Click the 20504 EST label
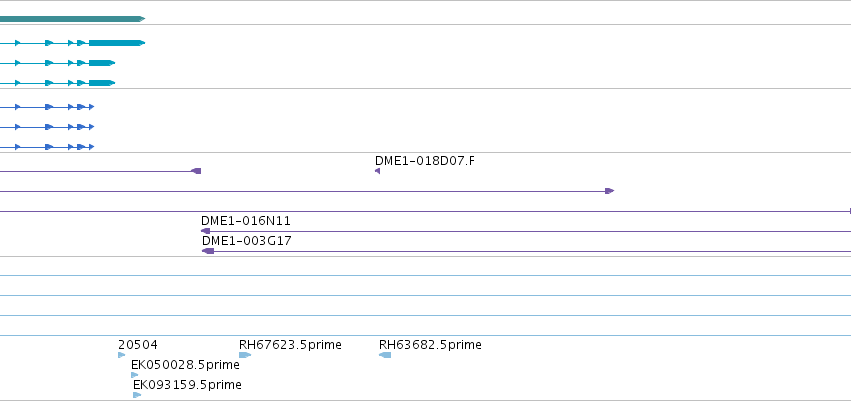The image size is (851, 401). pos(138,345)
